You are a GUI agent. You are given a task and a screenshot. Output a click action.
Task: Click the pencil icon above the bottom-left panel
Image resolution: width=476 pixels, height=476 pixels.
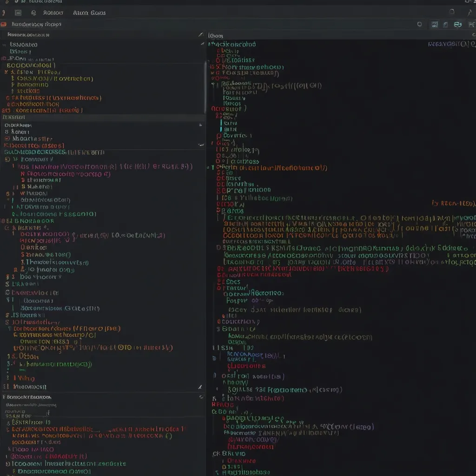tap(200, 387)
